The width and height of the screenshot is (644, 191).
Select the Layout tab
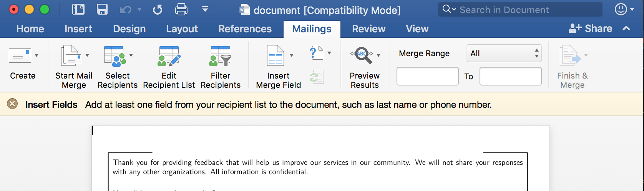point(182,29)
